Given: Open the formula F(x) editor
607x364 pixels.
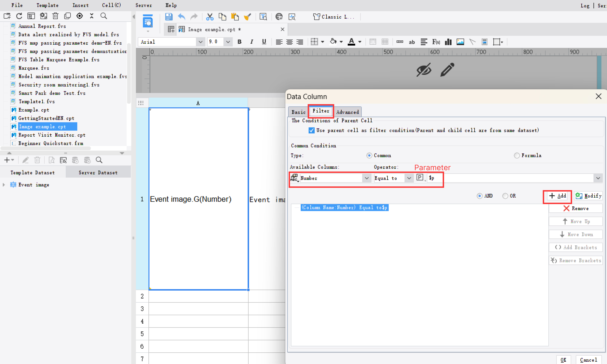Looking at the screenshot, I should click(x=436, y=42).
